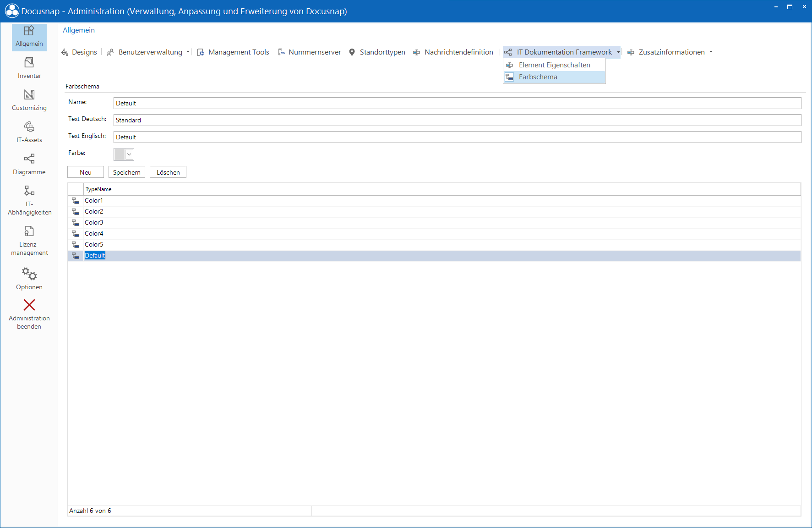This screenshot has width=812, height=528.
Task: Open the Diagramme sidebar icon
Action: [x=29, y=159]
